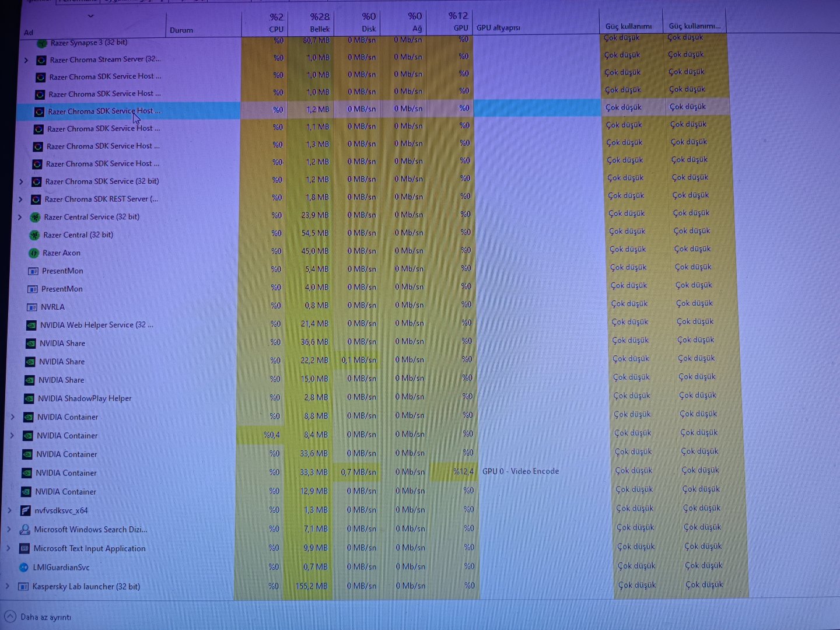Click the '%12,4' GPU usage value
Viewport: 840px width, 630px height.
point(464,471)
